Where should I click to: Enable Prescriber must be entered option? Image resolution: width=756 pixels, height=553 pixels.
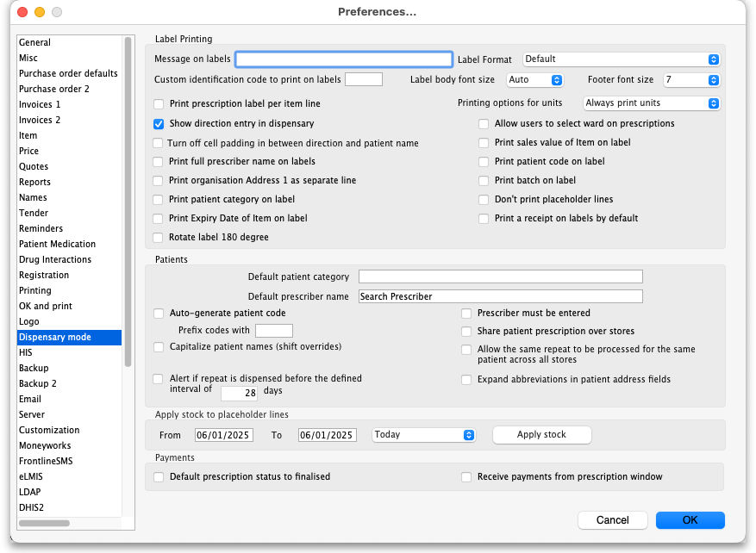[467, 314]
